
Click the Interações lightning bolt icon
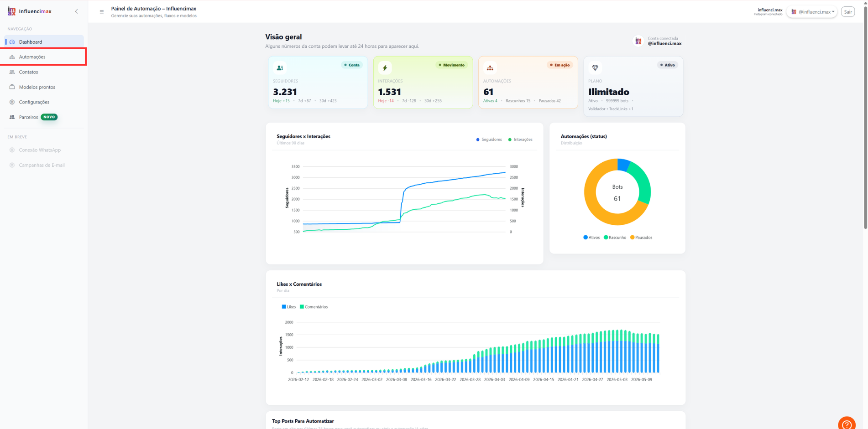385,68
